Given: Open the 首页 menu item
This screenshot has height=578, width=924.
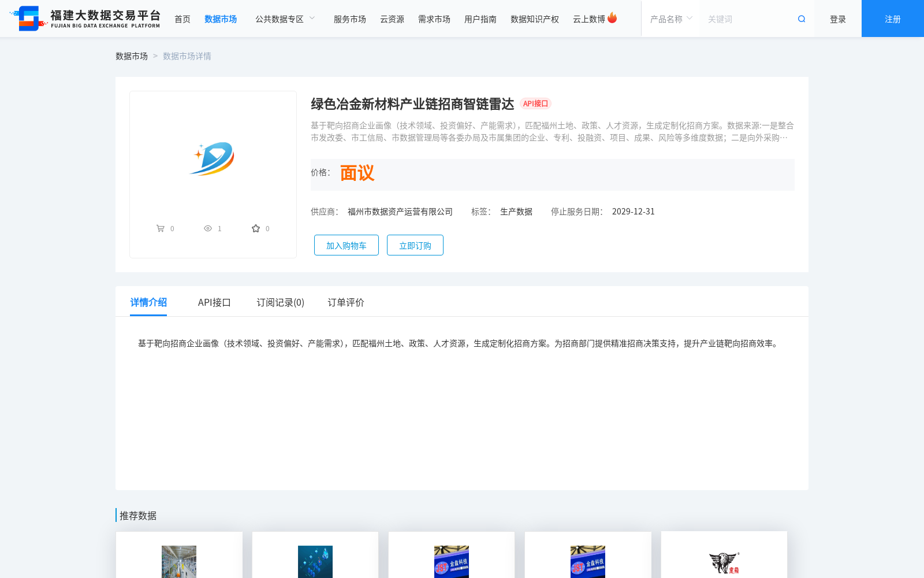Looking at the screenshot, I should (182, 19).
